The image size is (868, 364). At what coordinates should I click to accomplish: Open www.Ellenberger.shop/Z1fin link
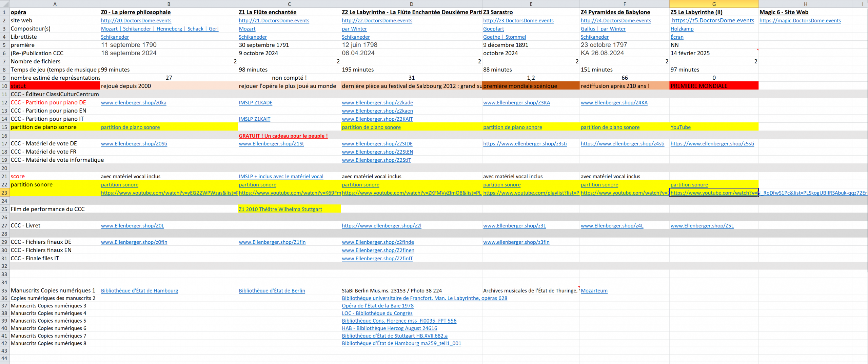tap(272, 242)
